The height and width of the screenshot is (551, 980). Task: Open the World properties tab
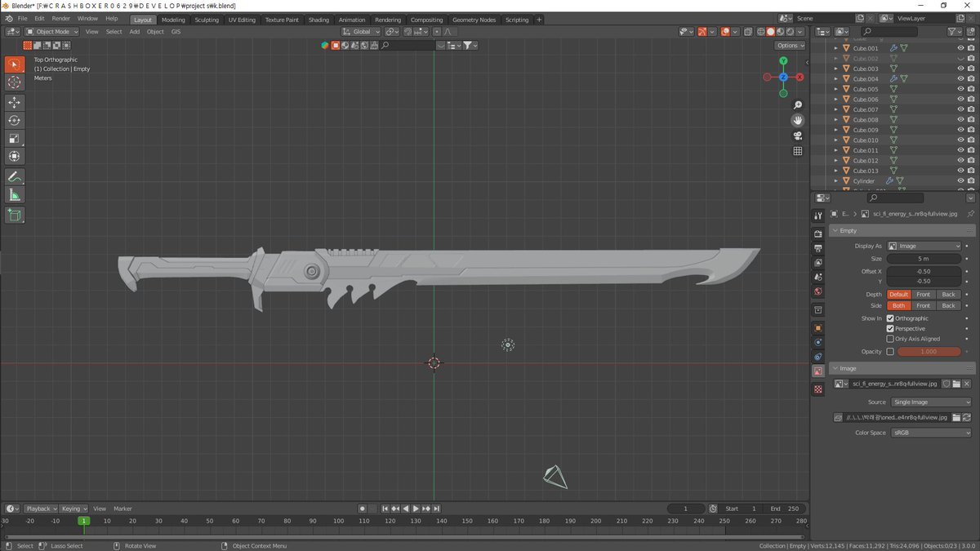tap(818, 291)
